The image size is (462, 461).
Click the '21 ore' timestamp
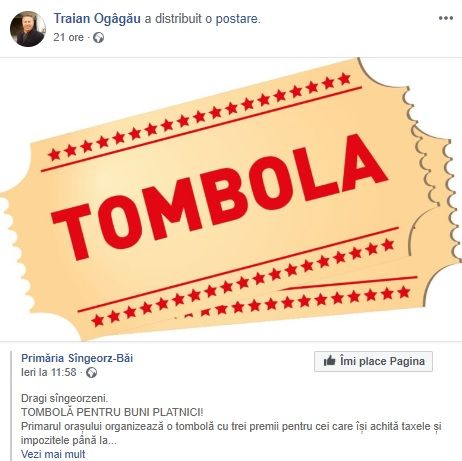coord(68,37)
